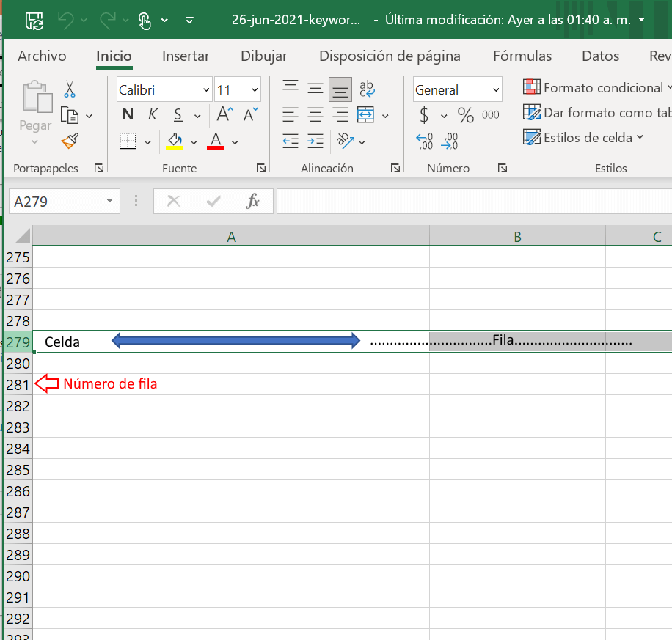This screenshot has width=672, height=640.
Task: Toggle bottom align button
Action: tap(340, 89)
